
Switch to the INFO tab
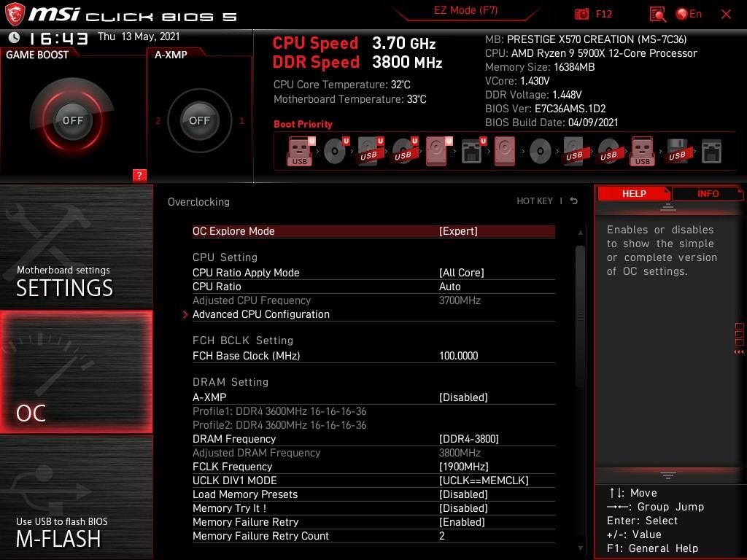point(708,193)
